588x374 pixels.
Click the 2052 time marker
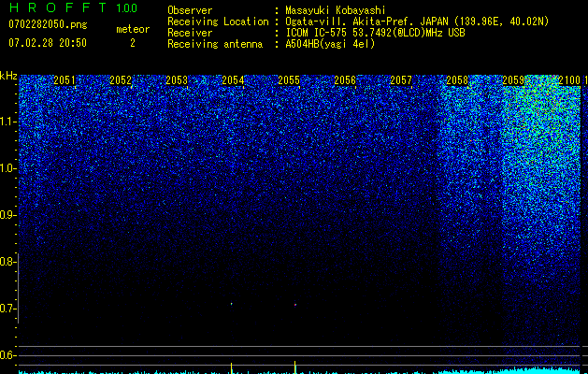click(x=121, y=80)
